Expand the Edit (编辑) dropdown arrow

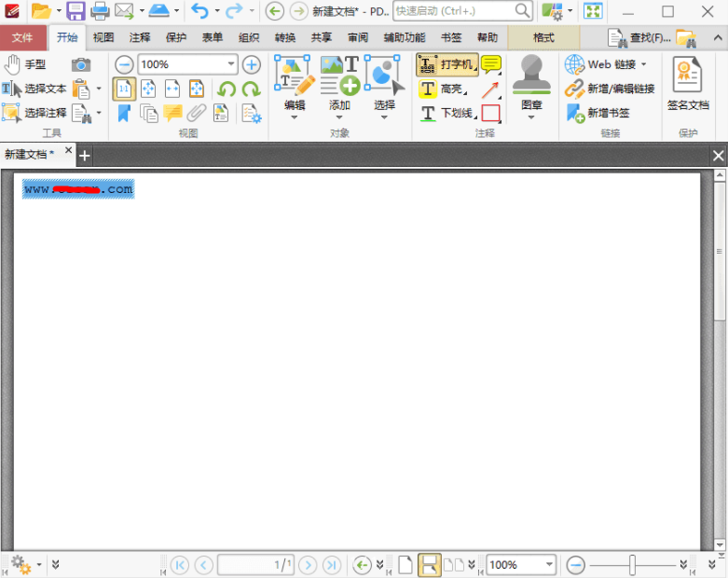tap(294, 117)
